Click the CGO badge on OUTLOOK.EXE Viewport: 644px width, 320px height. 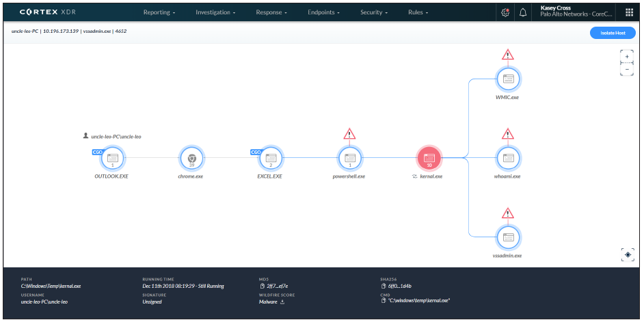pos(97,152)
